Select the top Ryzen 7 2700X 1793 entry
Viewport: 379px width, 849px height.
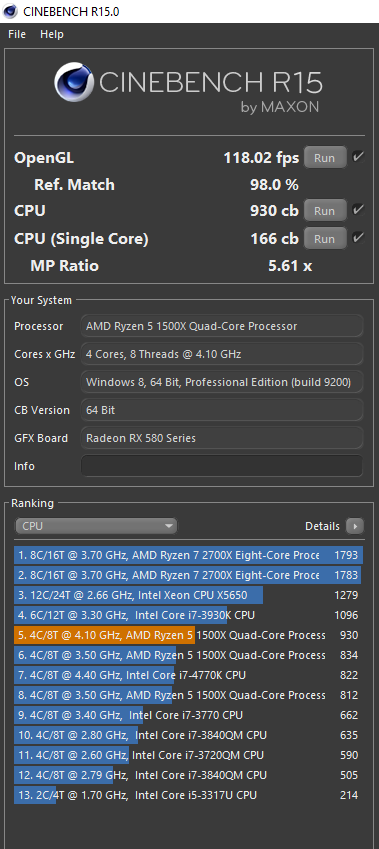(x=188, y=555)
